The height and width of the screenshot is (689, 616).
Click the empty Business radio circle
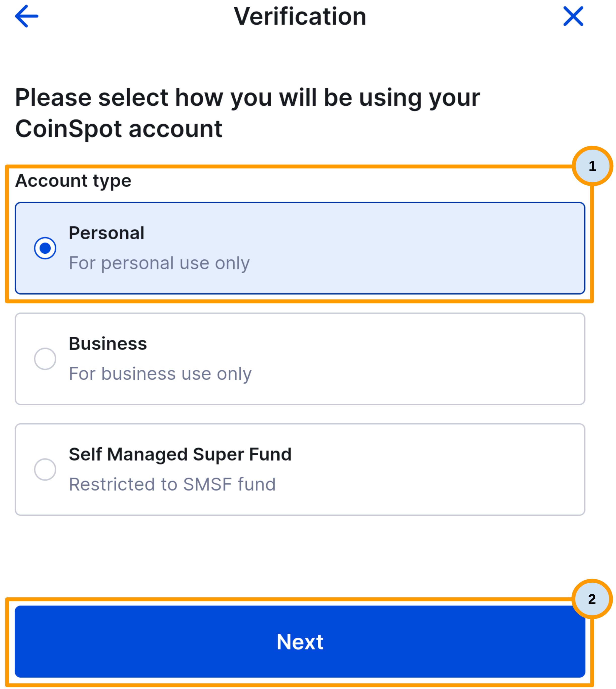(45, 358)
